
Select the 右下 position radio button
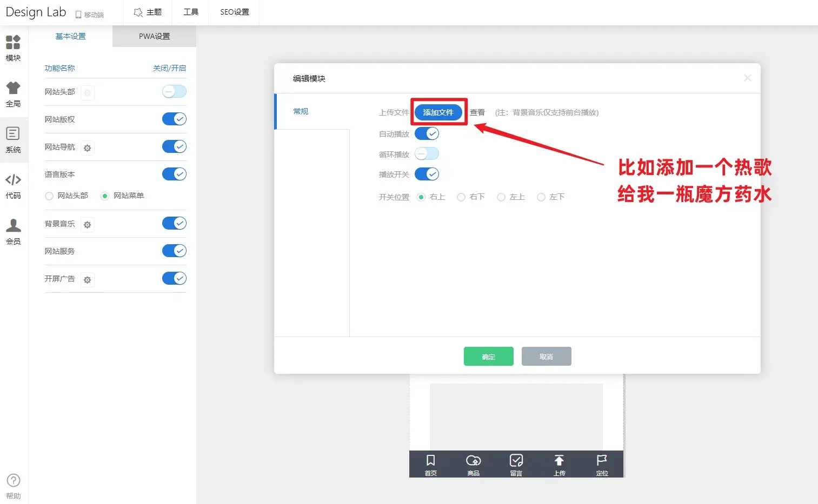tap(461, 198)
